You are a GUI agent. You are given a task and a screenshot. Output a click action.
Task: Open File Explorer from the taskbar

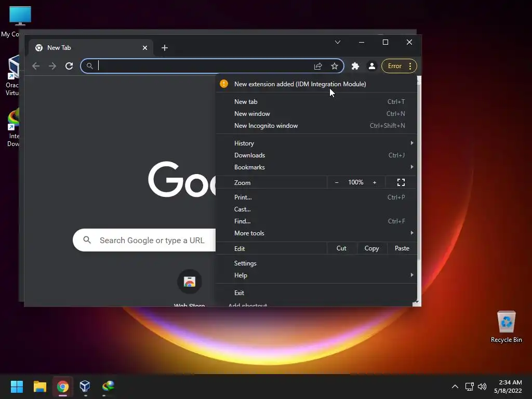coord(39,387)
